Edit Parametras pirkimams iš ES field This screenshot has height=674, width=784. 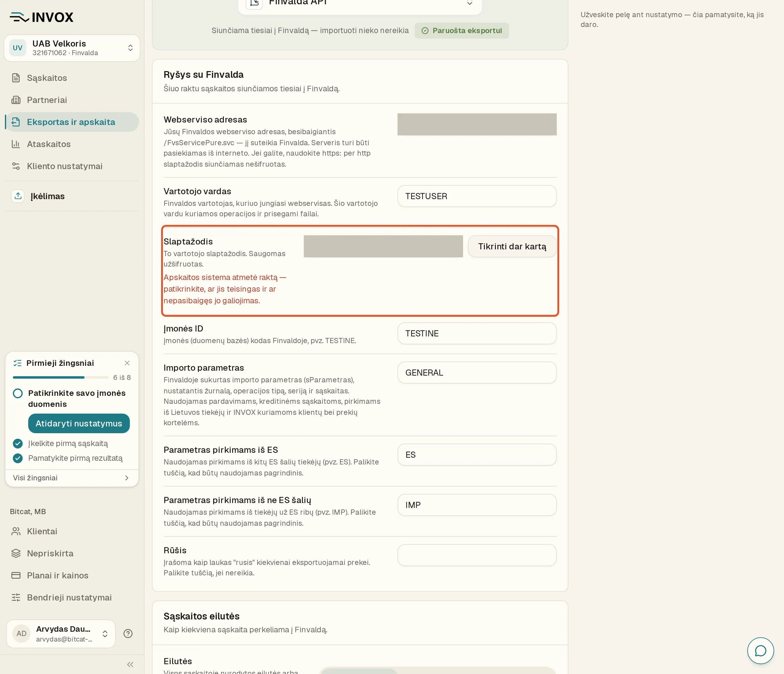tap(477, 455)
